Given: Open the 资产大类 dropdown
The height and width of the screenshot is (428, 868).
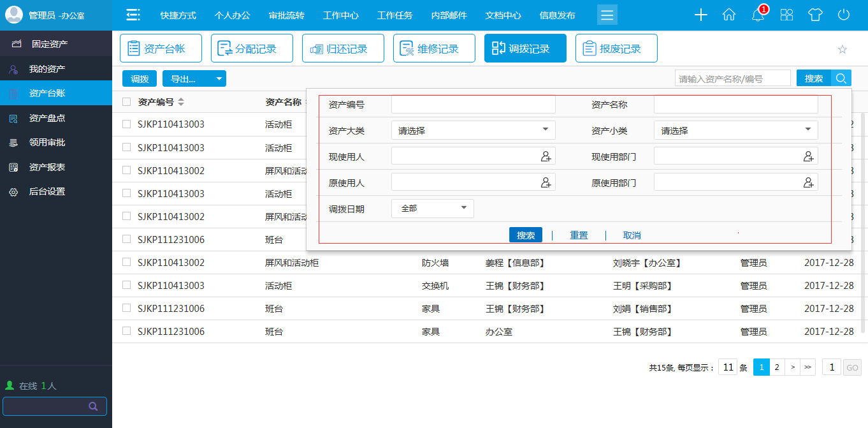Looking at the screenshot, I should coord(473,129).
